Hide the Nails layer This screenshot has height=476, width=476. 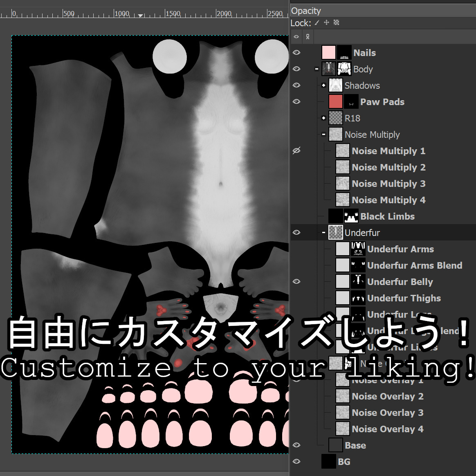click(296, 52)
